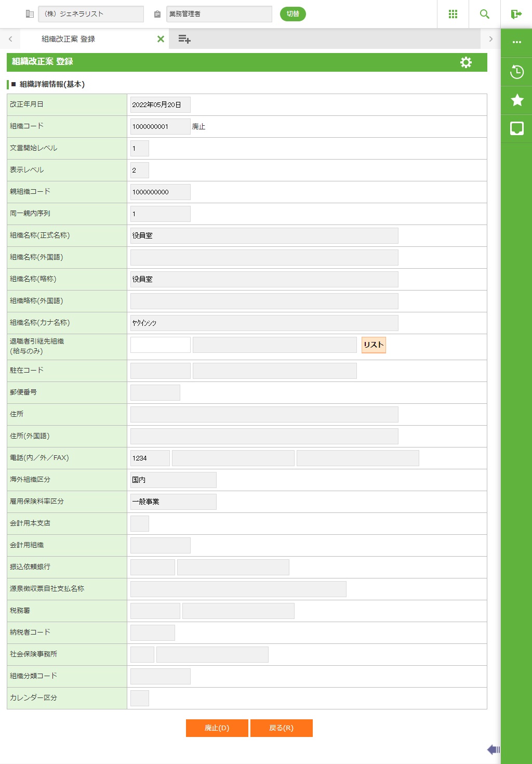532x764 pixels.
Task: Click the 組織略称(外国語) field
Action: [x=264, y=301]
